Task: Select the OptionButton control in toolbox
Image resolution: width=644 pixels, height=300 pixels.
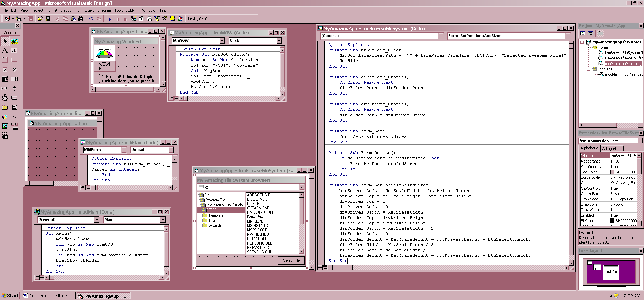Action: tap(15, 69)
